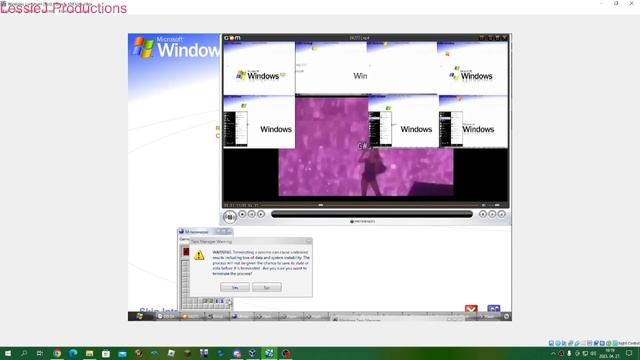Open the Mail app from the taskbar
The image size is (640, 360).
coord(122,353)
